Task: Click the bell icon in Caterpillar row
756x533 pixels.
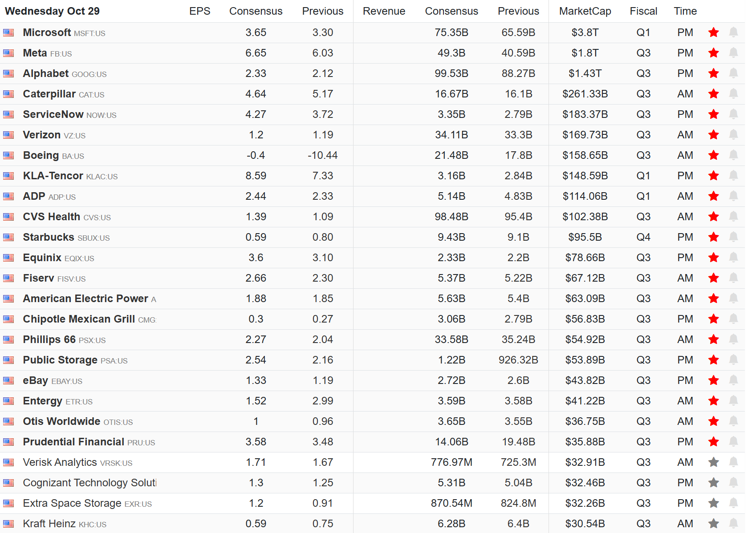Action: [x=733, y=93]
